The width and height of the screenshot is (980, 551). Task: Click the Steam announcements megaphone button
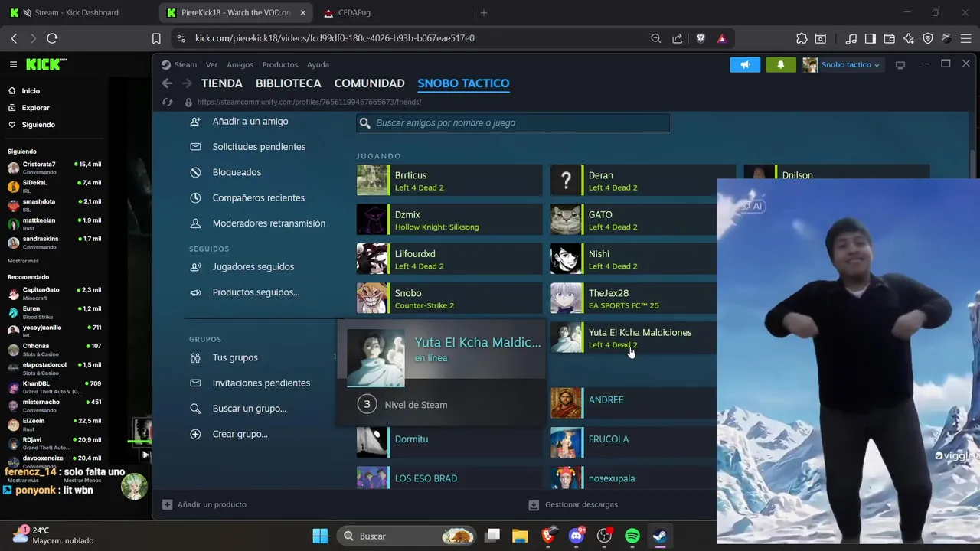click(x=745, y=65)
